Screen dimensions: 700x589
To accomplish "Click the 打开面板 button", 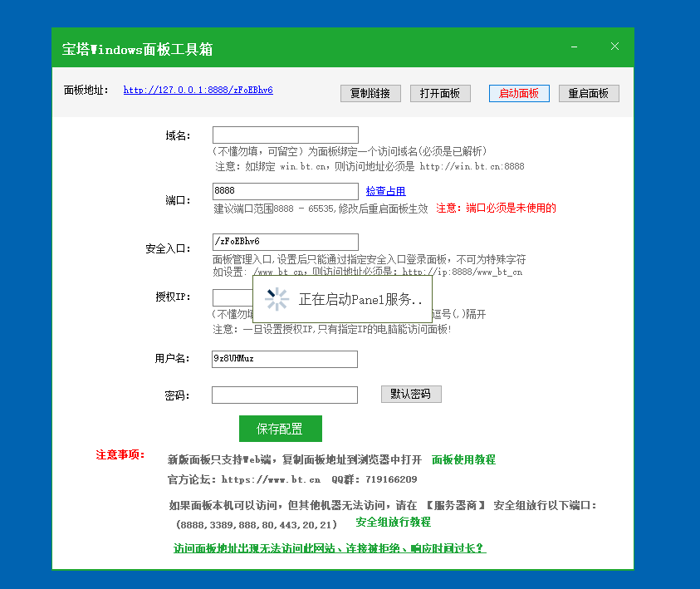I will click(x=440, y=93).
